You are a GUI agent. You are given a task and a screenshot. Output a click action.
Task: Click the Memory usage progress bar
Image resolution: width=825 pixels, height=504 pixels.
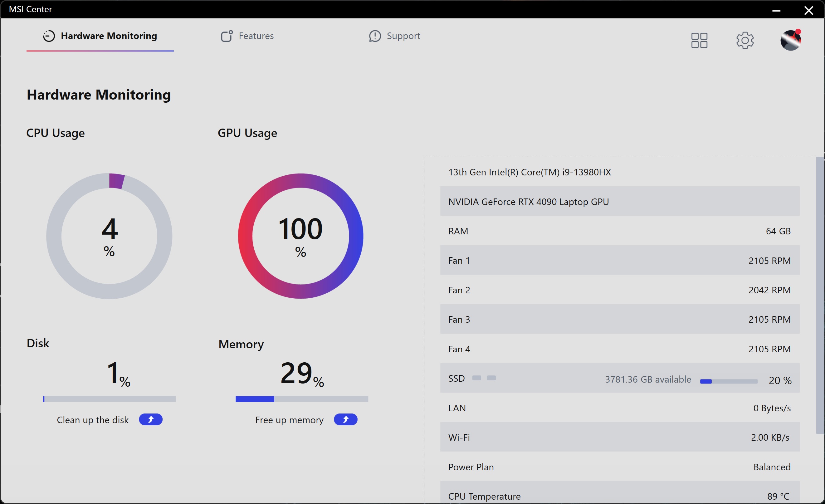pos(302,399)
